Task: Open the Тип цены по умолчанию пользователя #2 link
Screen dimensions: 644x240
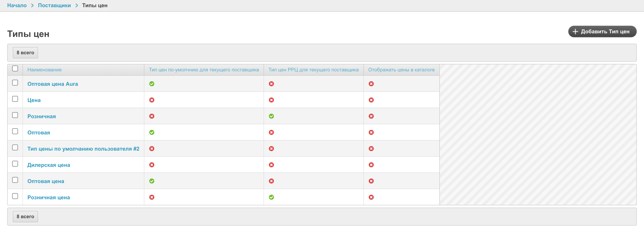Action: 83,149
